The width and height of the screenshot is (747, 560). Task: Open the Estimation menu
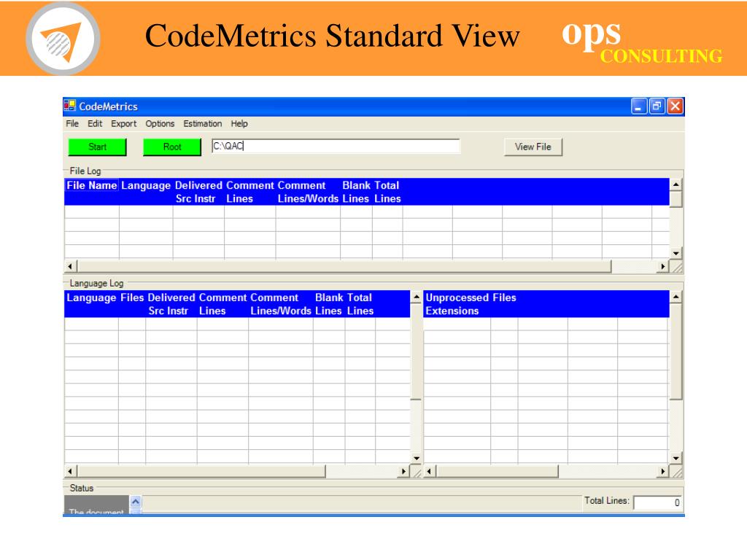tap(203, 124)
